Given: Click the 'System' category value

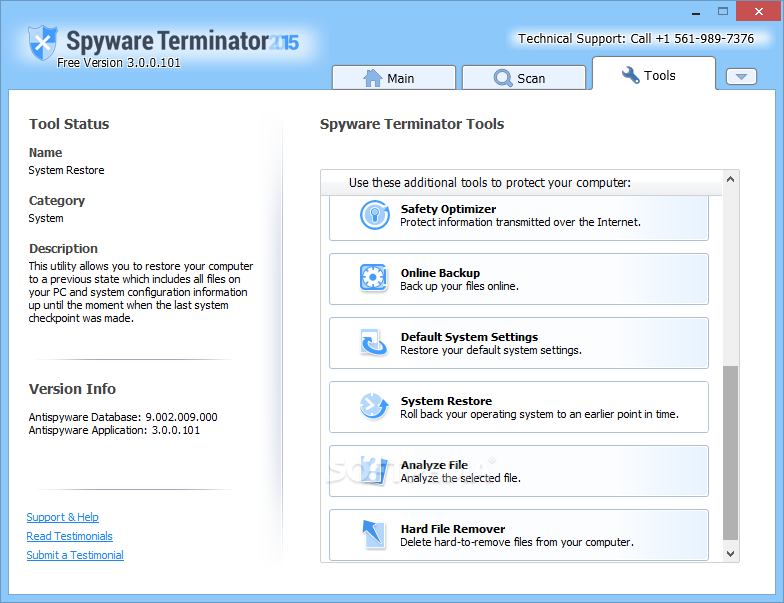Looking at the screenshot, I should click(x=46, y=218).
